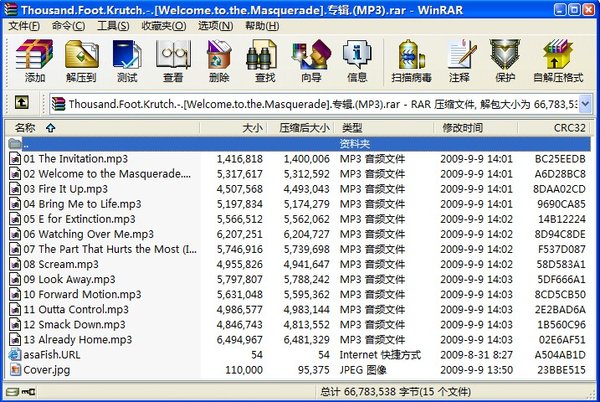
Task: Click the key icon in the status bar
Action: (29, 392)
